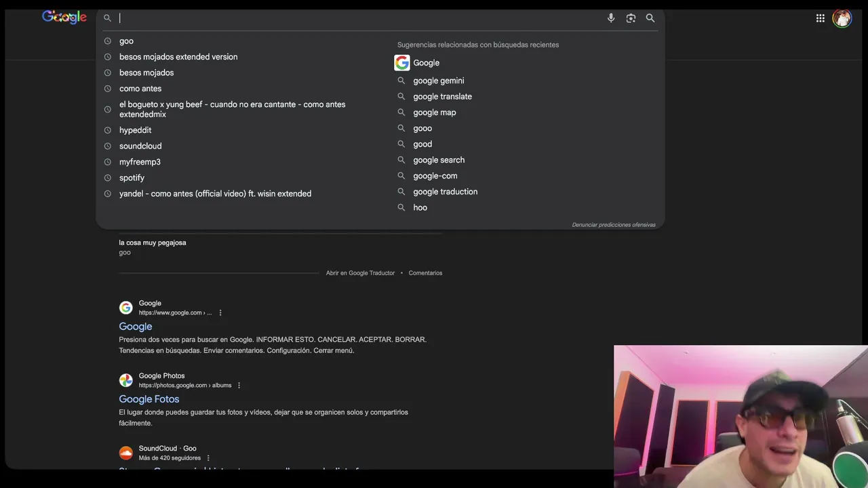Screen dimensions: 868x488
Task: Select the 'gooo' suggestion
Action: tap(422, 128)
